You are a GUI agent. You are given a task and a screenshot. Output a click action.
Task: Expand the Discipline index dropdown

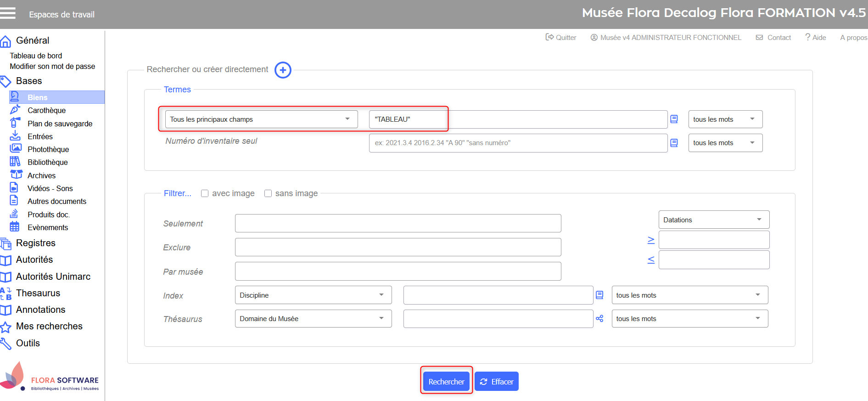(x=313, y=295)
